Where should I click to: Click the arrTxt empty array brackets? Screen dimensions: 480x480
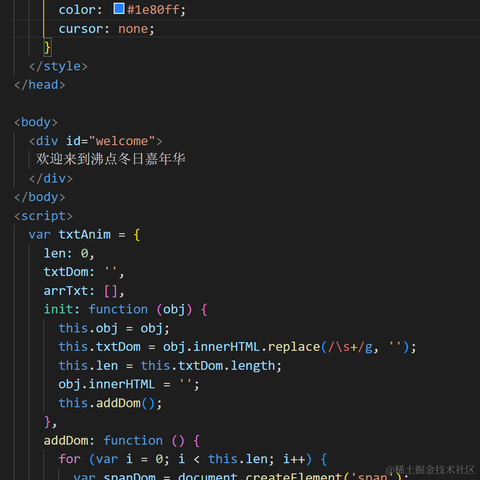coord(110,291)
